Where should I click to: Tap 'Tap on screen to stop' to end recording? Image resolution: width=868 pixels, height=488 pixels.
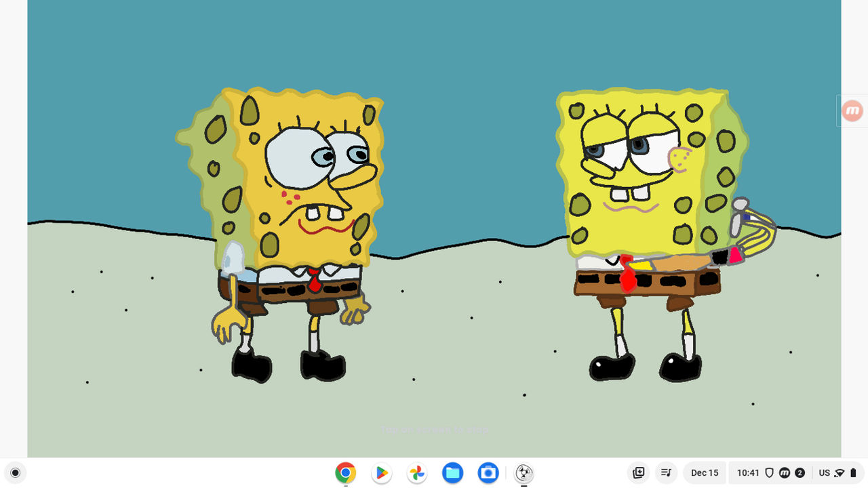point(434,428)
